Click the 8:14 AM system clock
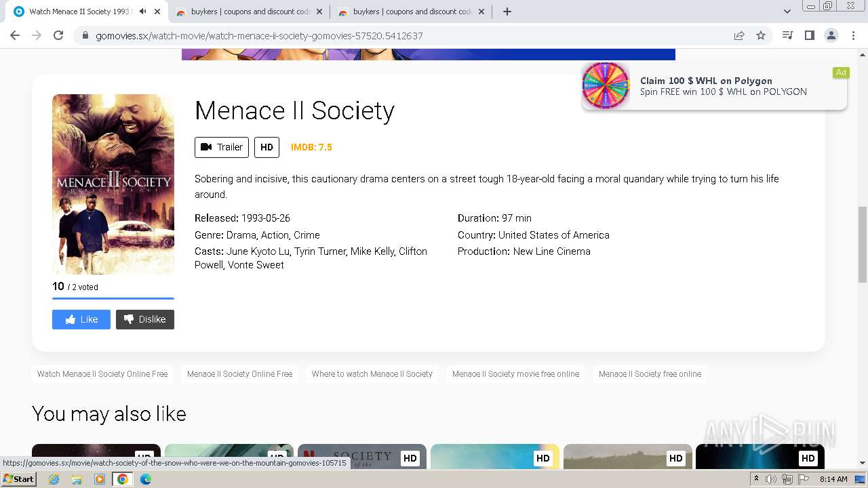The image size is (868, 488). (x=833, y=479)
